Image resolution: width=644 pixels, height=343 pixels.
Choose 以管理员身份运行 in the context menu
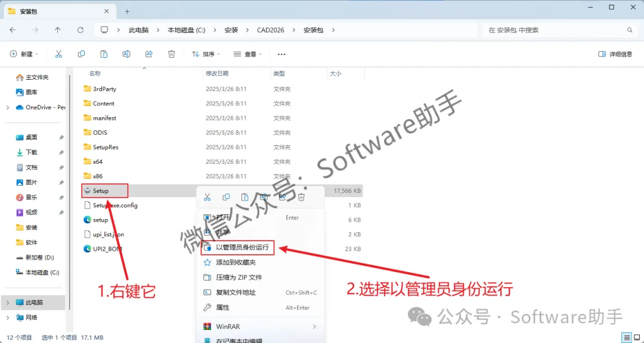(261, 247)
